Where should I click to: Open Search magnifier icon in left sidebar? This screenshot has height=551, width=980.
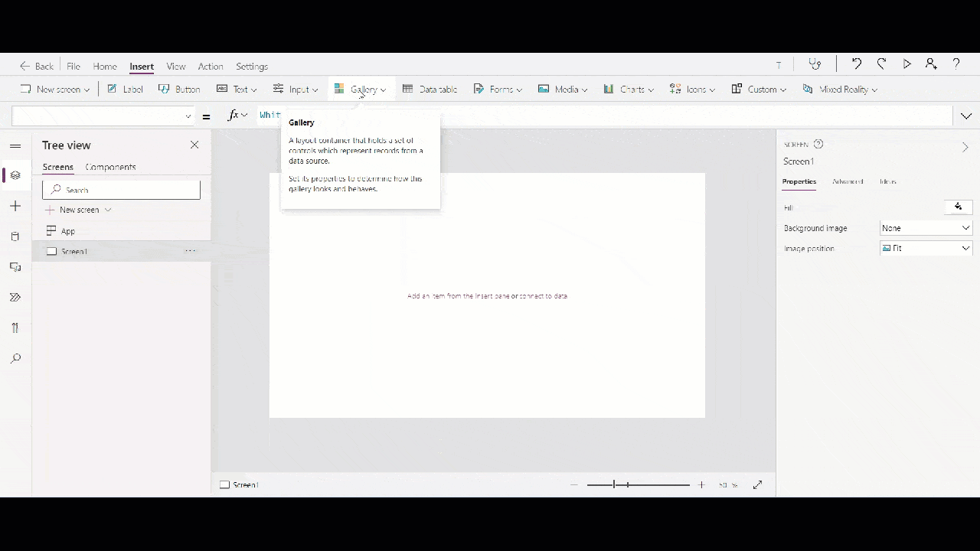15,358
